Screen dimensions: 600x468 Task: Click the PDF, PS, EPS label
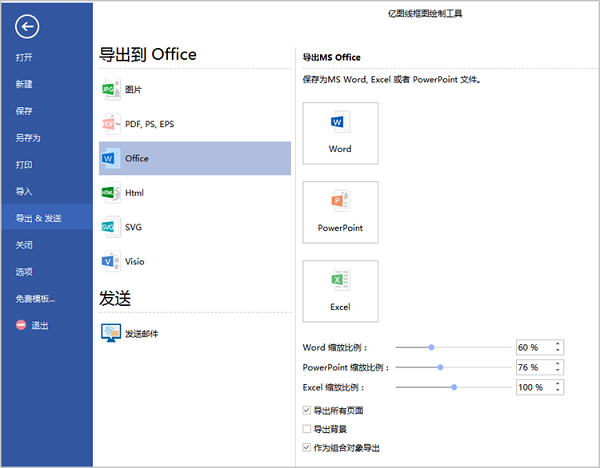[x=150, y=124]
